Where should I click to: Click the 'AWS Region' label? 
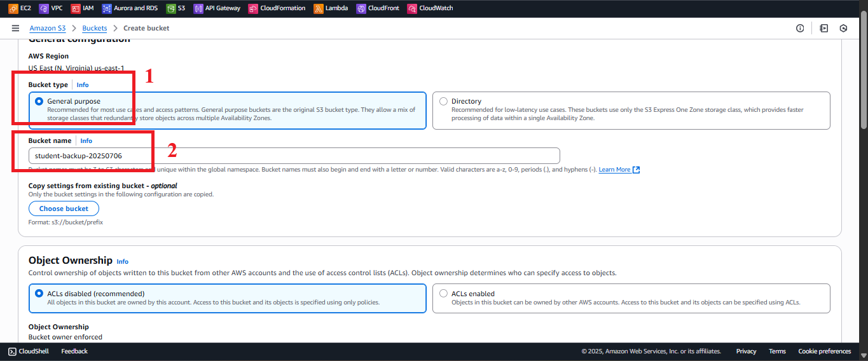point(48,56)
